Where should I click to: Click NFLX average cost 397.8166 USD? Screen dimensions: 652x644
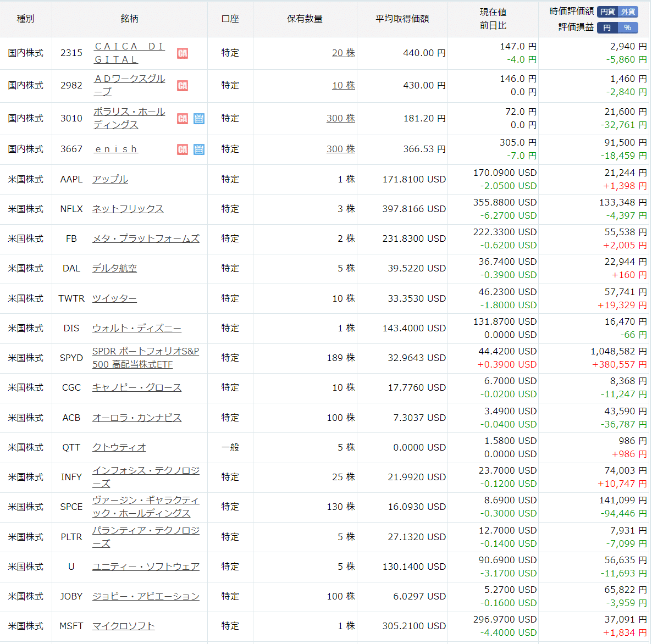pos(414,209)
